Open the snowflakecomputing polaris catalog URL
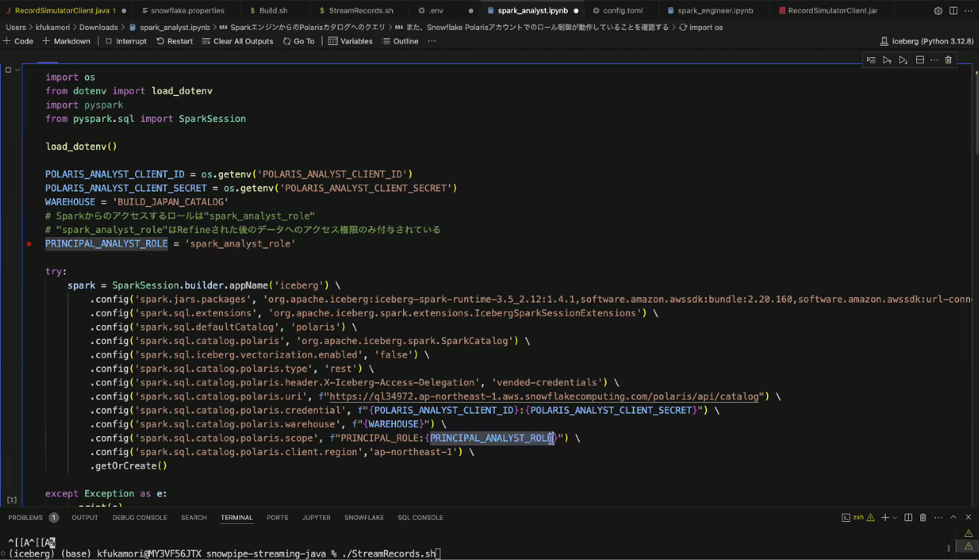This screenshot has height=560, width=979. (544, 396)
